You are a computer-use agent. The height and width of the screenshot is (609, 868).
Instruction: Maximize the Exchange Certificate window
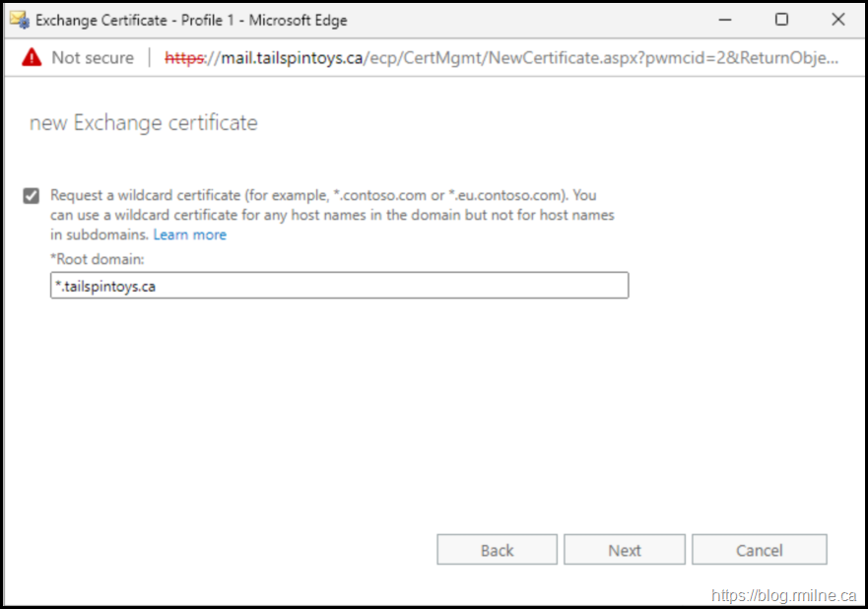pos(781,20)
